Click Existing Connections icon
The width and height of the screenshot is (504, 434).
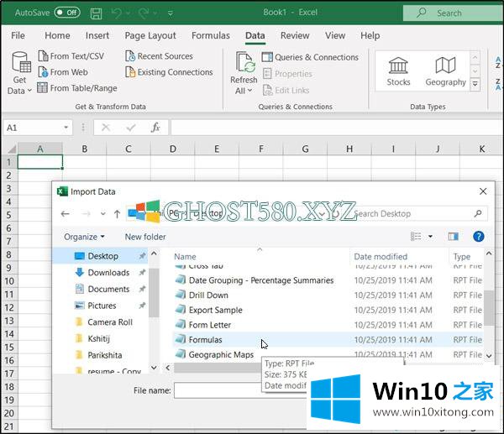131,72
